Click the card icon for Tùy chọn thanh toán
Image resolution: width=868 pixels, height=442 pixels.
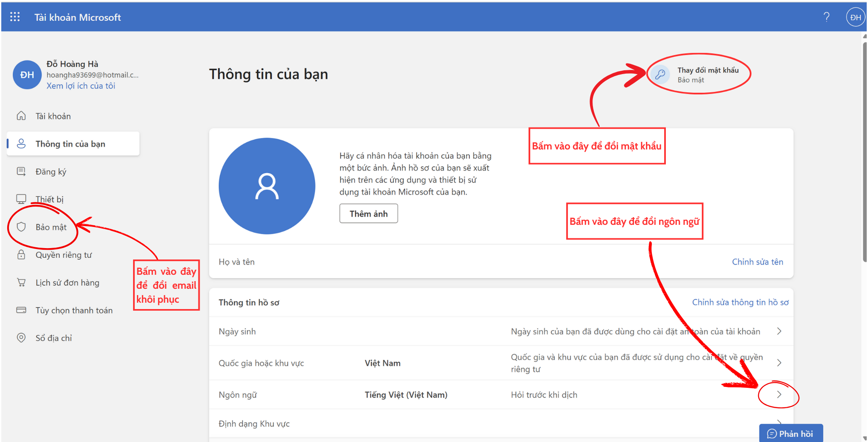point(21,310)
